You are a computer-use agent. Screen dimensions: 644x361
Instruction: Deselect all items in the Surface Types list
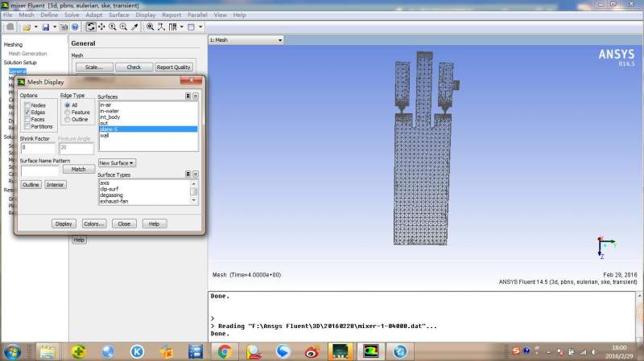(196, 174)
